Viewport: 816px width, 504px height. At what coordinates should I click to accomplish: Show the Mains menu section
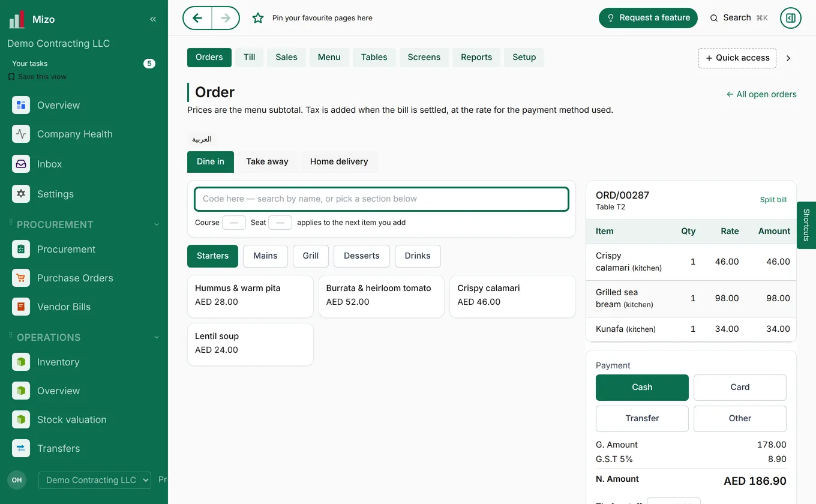point(265,256)
